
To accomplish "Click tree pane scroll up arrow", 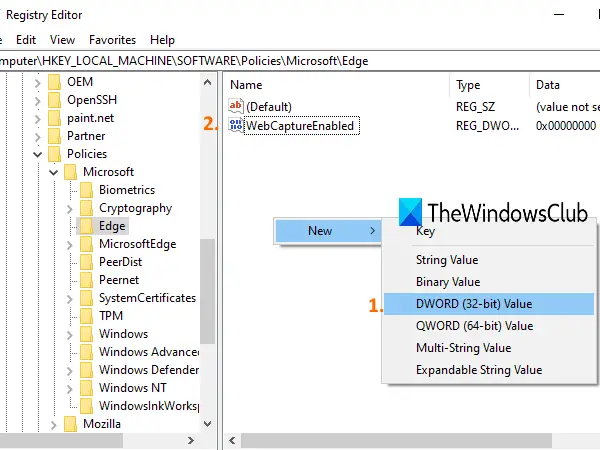I will 208,82.
